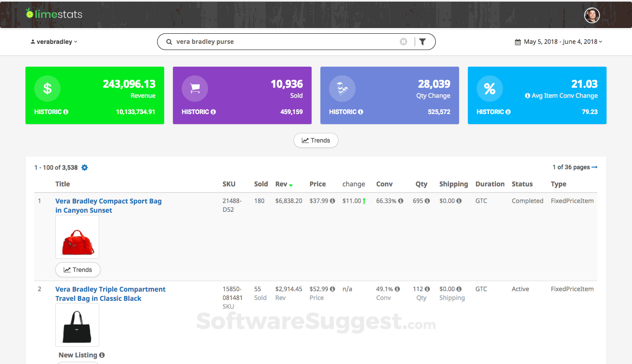Viewport: 632px width, 364px height.
Task: Click the shipping info icon in the Compact Sport Bag row
Action: coord(459,201)
